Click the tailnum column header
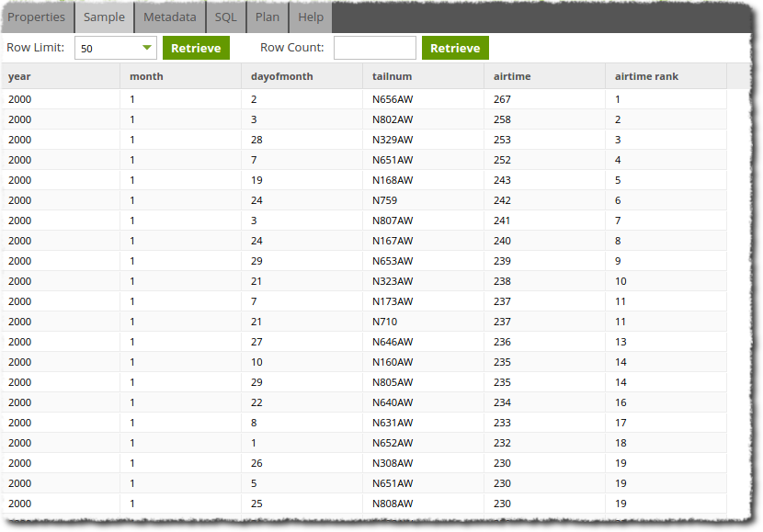Image resolution: width=763 pixels, height=532 pixels. coord(424,76)
